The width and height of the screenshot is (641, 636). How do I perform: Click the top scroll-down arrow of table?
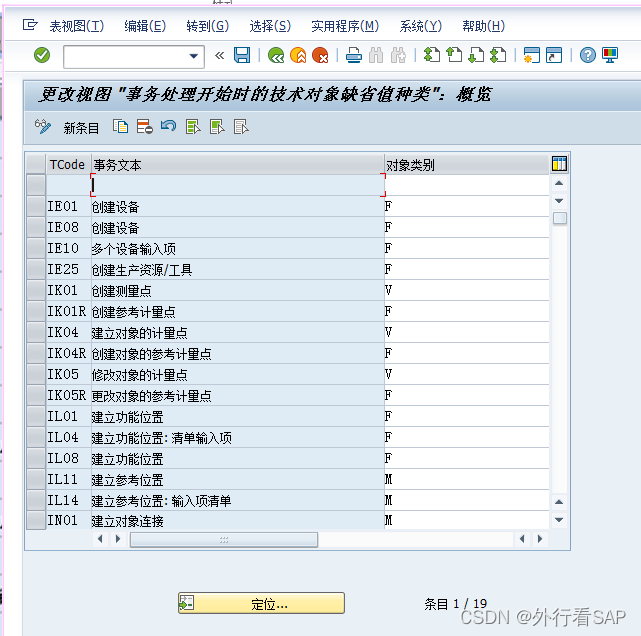point(559,201)
